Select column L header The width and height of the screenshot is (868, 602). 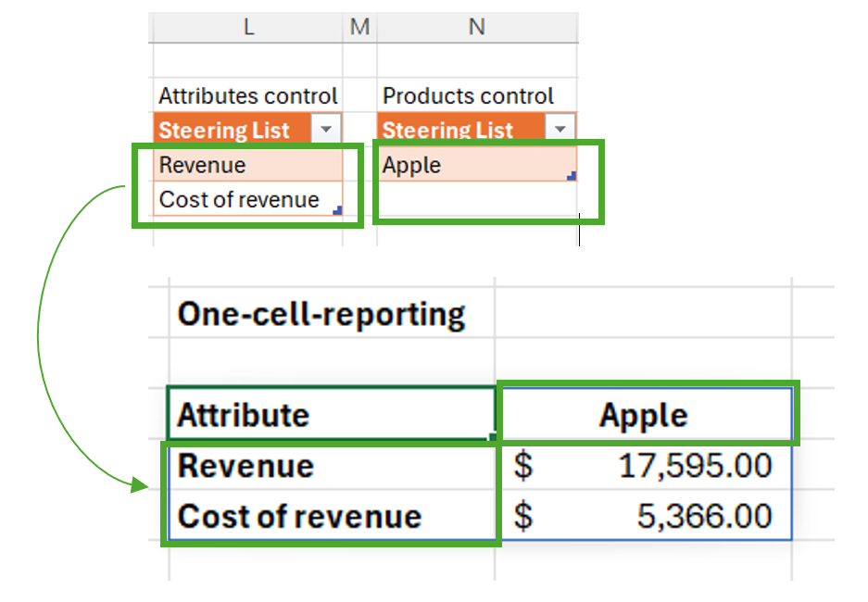(x=248, y=28)
